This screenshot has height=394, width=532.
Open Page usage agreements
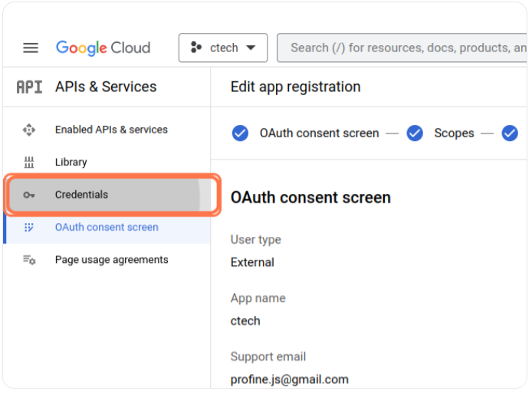point(111,260)
